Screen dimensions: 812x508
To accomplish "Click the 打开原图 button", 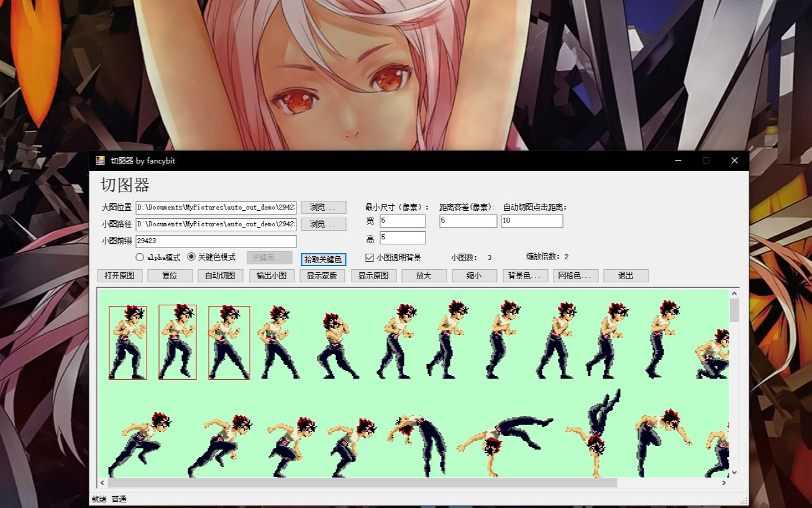I will (120, 275).
